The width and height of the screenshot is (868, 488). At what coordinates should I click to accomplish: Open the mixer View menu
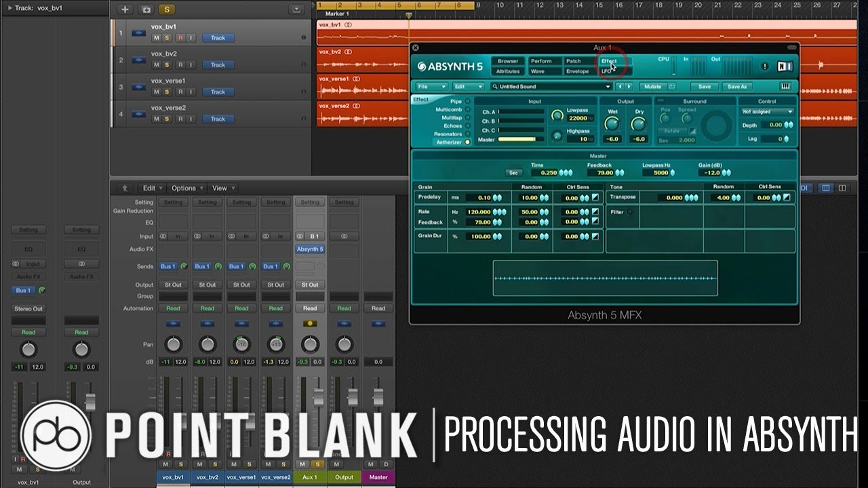pyautogui.click(x=223, y=188)
